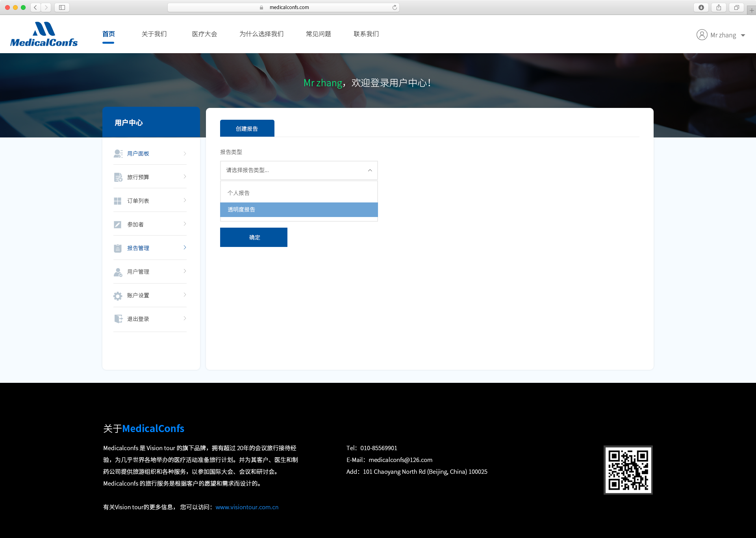
Task: Click the 用户中心 sidebar header
Action: [x=151, y=122]
